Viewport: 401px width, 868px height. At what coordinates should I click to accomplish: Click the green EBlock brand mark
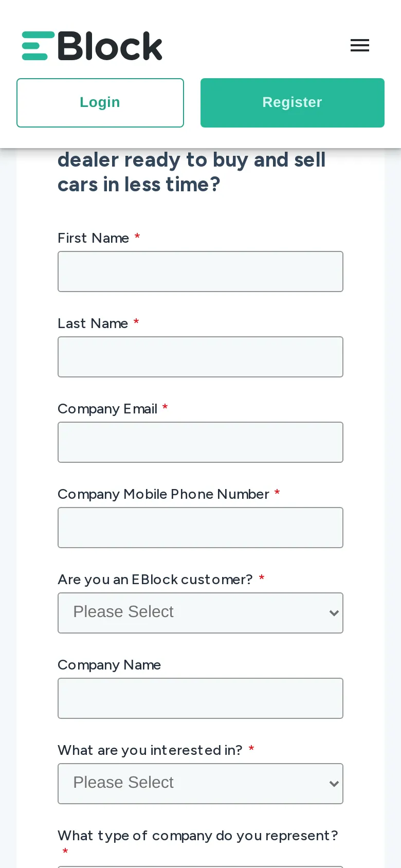(34, 45)
